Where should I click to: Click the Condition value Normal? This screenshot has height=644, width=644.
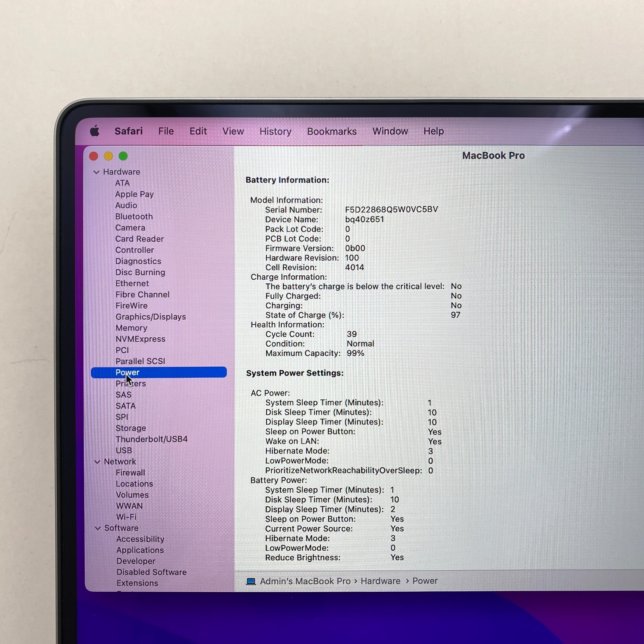(360, 344)
